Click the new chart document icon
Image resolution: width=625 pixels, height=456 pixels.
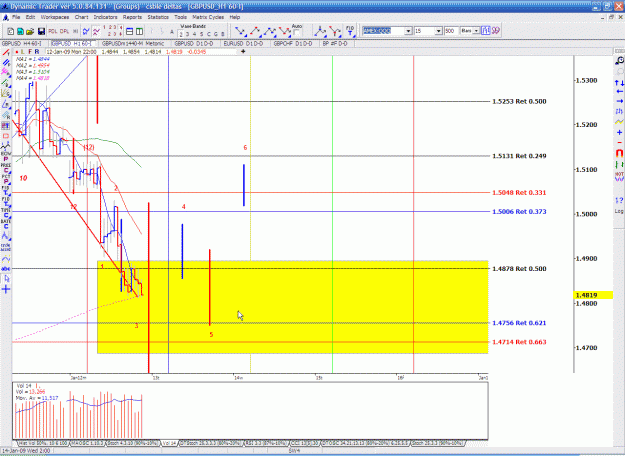point(10,31)
